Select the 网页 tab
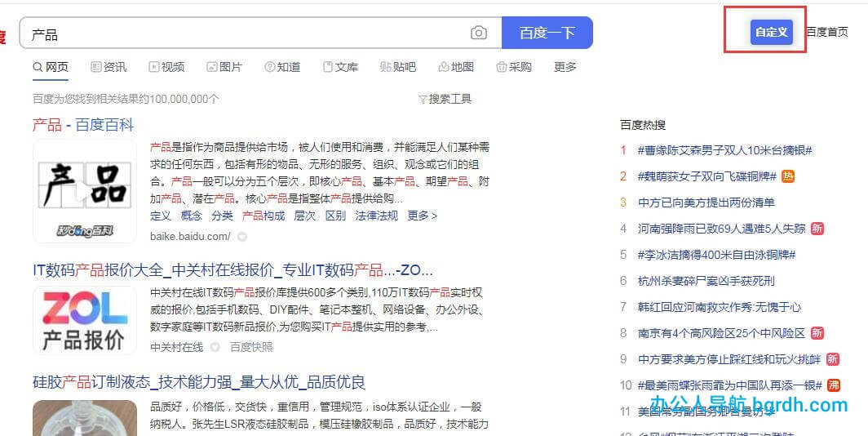The image size is (868, 436). click(51, 67)
